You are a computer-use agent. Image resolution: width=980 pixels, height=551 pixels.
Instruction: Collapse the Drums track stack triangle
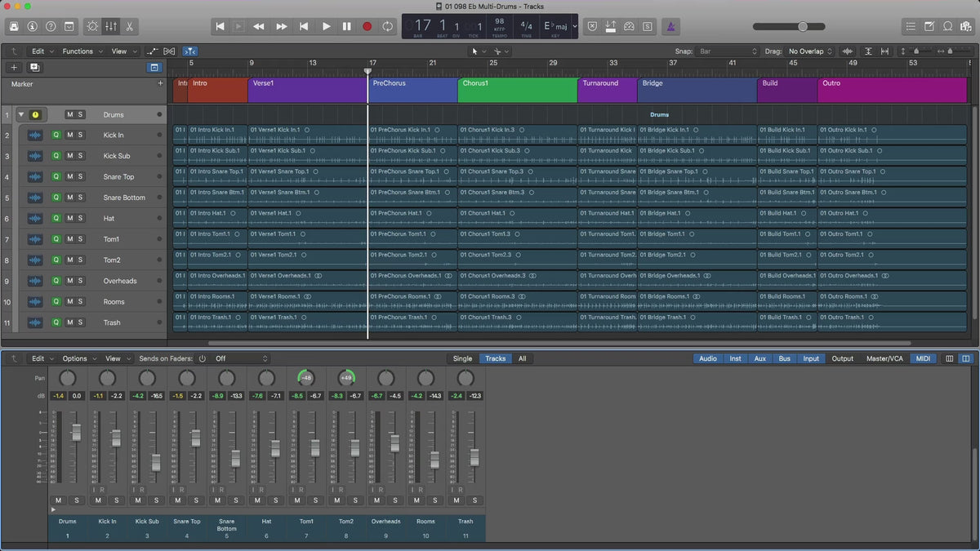[x=21, y=115]
